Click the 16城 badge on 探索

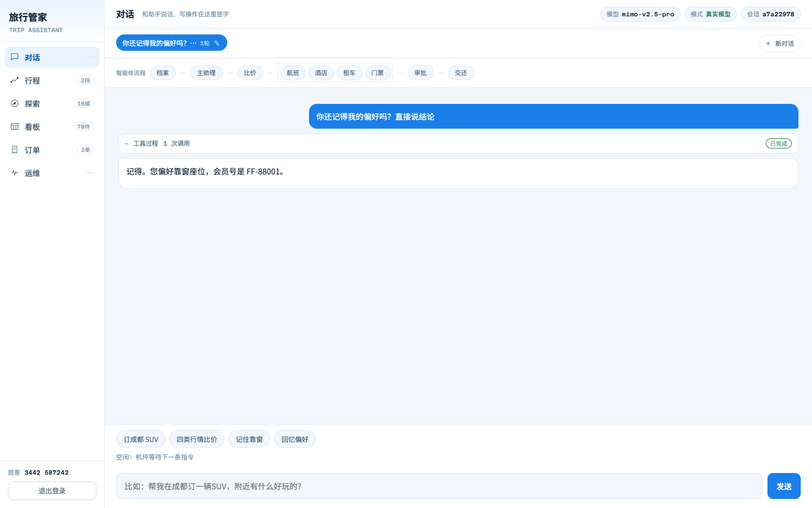click(x=83, y=103)
